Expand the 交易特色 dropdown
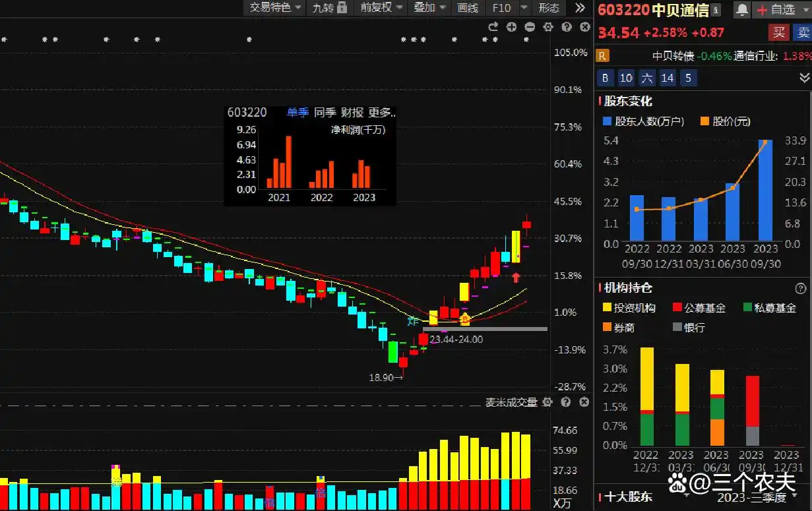Viewport: 812px width, 511px height. [x=275, y=8]
